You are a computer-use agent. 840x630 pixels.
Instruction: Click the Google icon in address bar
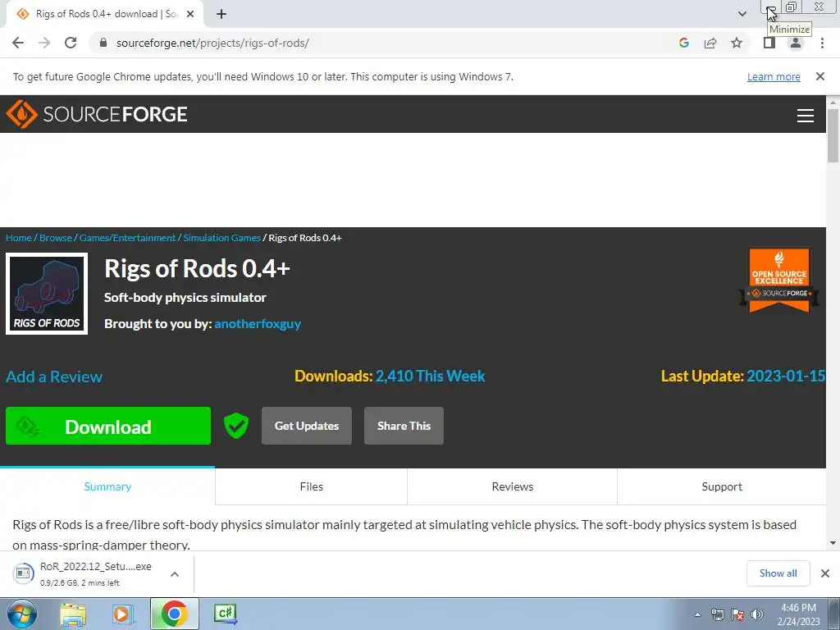[683, 43]
